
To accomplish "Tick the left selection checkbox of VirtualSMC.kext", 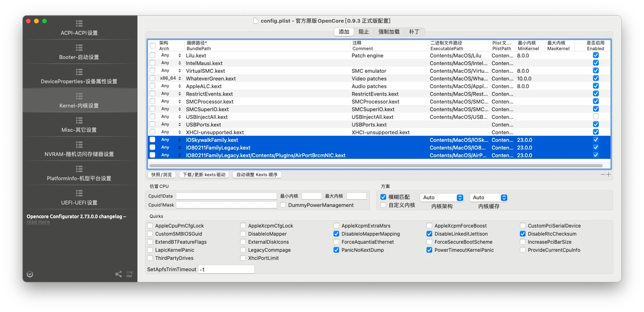I will click(x=152, y=71).
